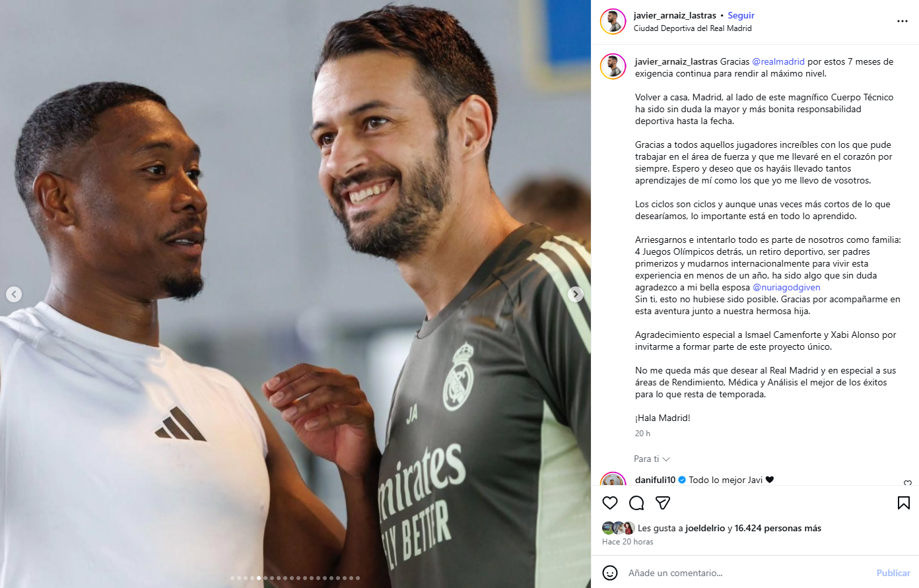Select the last carousel dot indicator
The image size is (919, 588).
pyautogui.click(x=358, y=578)
